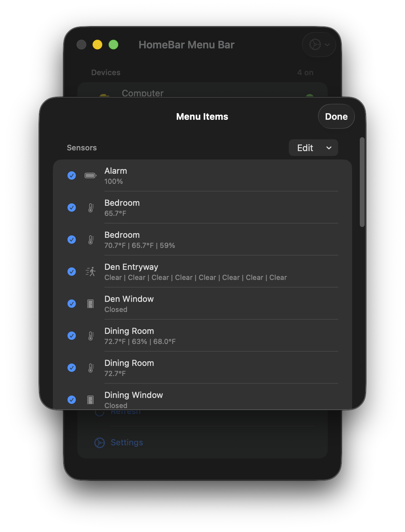Click the battery icon beside Alarm
Viewport: 405px width, 532px height.
tap(90, 175)
